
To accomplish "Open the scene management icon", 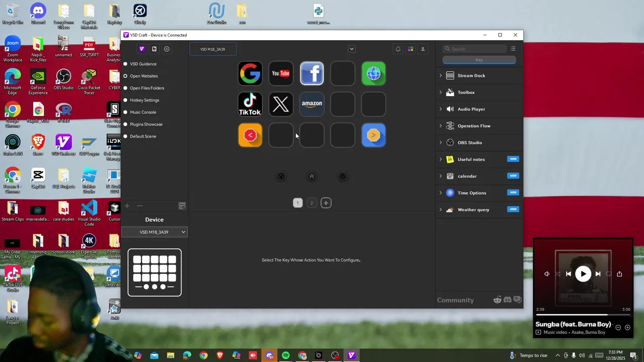I will tap(182, 206).
